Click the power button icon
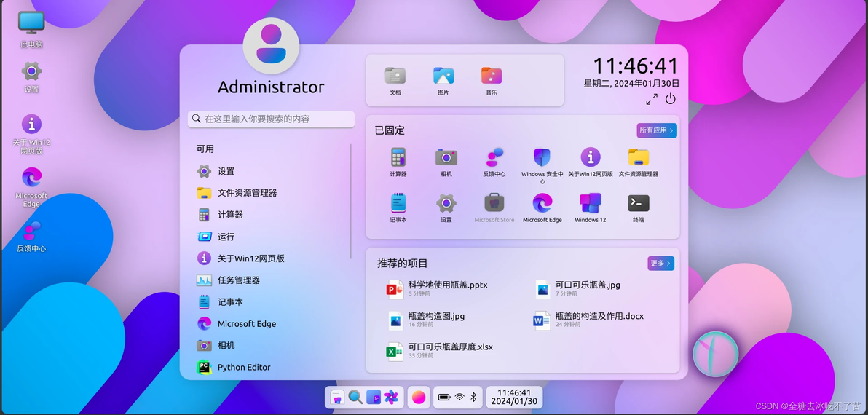This screenshot has width=868, height=415. tap(671, 99)
